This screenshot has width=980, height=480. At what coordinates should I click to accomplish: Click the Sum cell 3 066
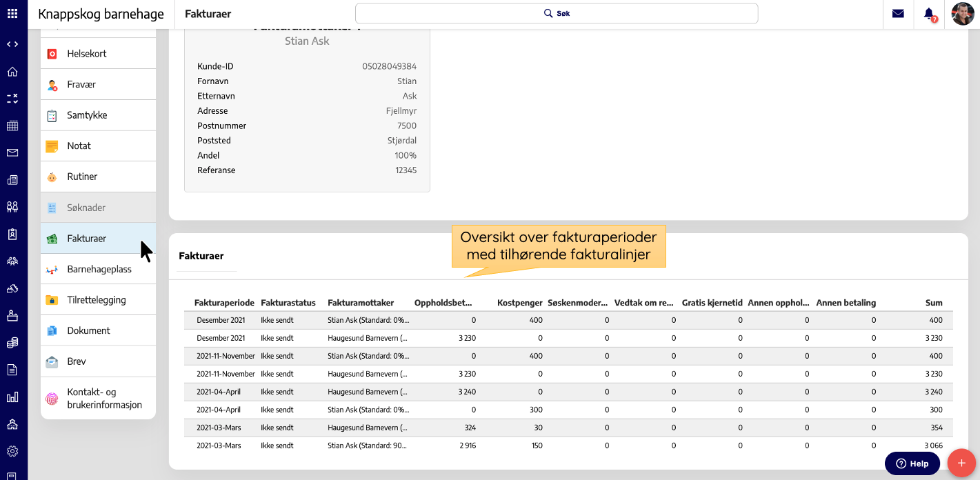coord(933,446)
